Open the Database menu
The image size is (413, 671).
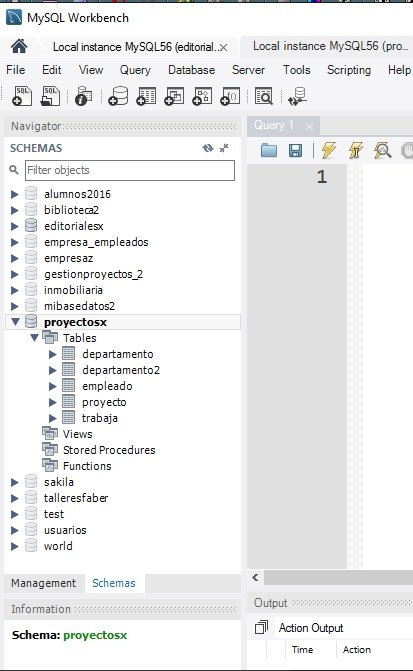click(191, 70)
